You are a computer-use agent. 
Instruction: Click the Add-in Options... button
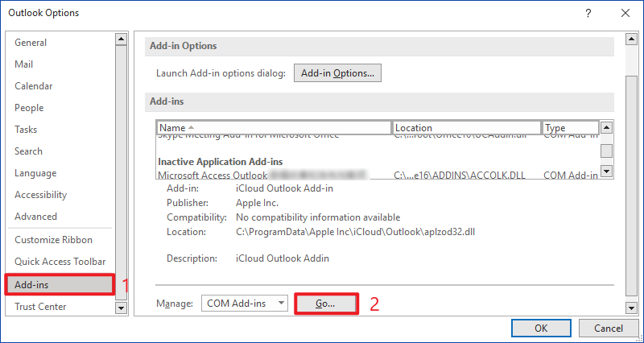pos(337,73)
